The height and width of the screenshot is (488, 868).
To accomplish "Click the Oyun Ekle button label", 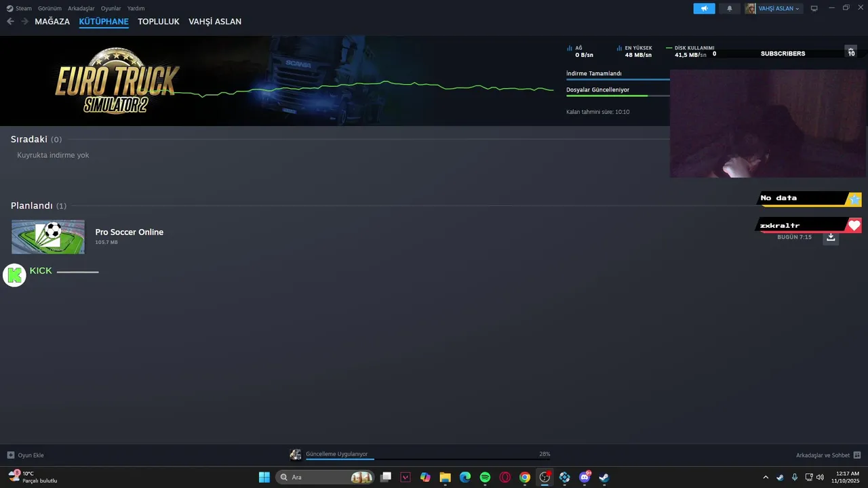I will pyautogui.click(x=31, y=455).
